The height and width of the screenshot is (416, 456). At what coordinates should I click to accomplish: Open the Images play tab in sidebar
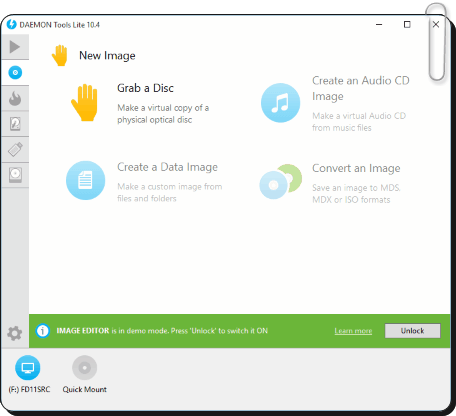click(x=15, y=47)
